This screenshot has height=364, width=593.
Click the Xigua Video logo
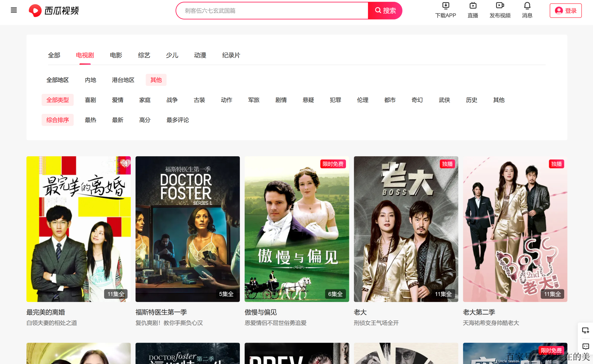[54, 11]
